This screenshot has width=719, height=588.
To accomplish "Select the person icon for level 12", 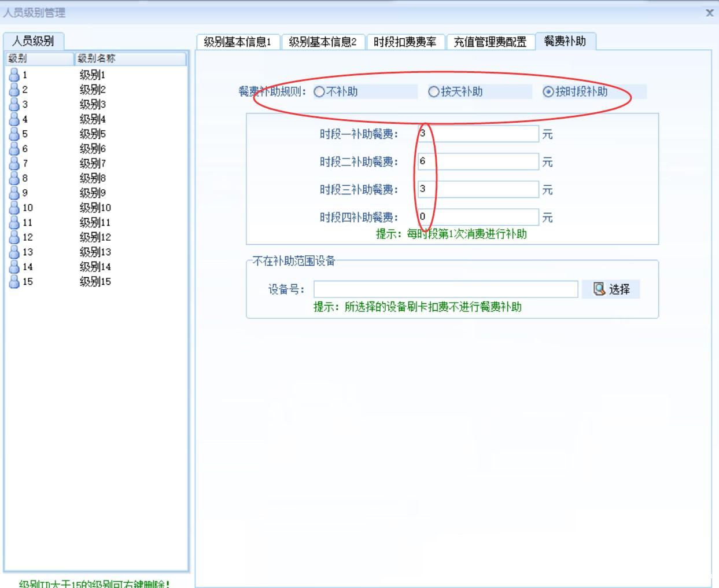I will pos(14,237).
